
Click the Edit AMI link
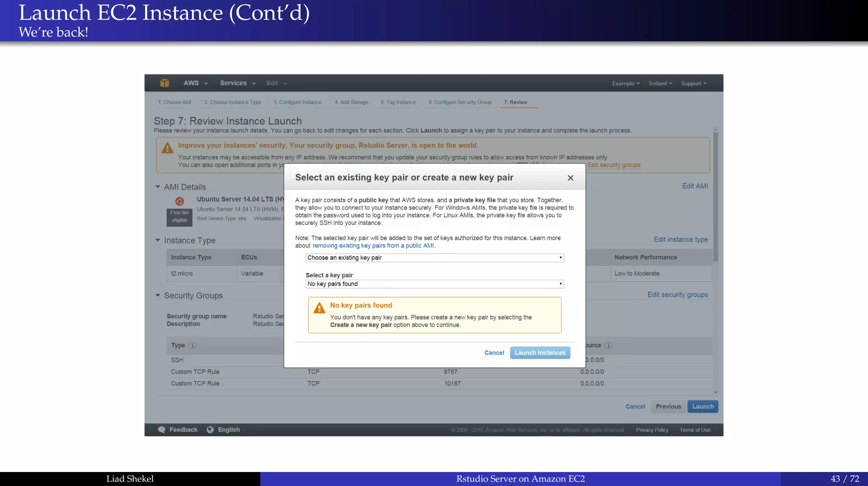(695, 186)
